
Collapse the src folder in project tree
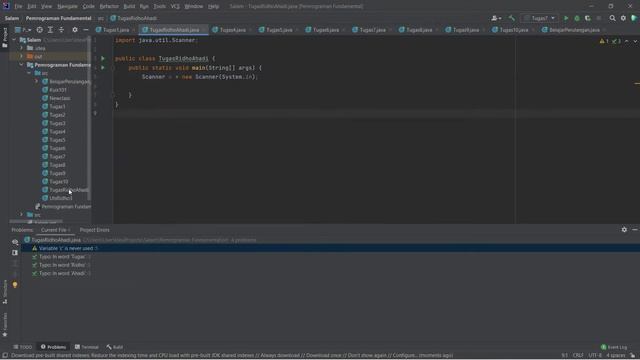point(29,73)
